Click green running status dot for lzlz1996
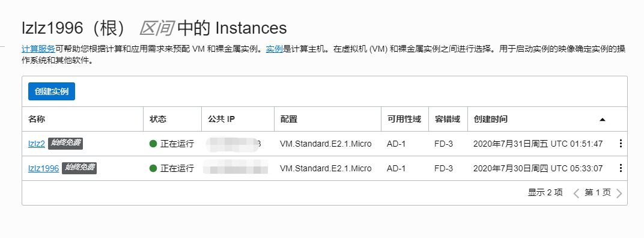The height and width of the screenshot is (238, 644). (153, 168)
